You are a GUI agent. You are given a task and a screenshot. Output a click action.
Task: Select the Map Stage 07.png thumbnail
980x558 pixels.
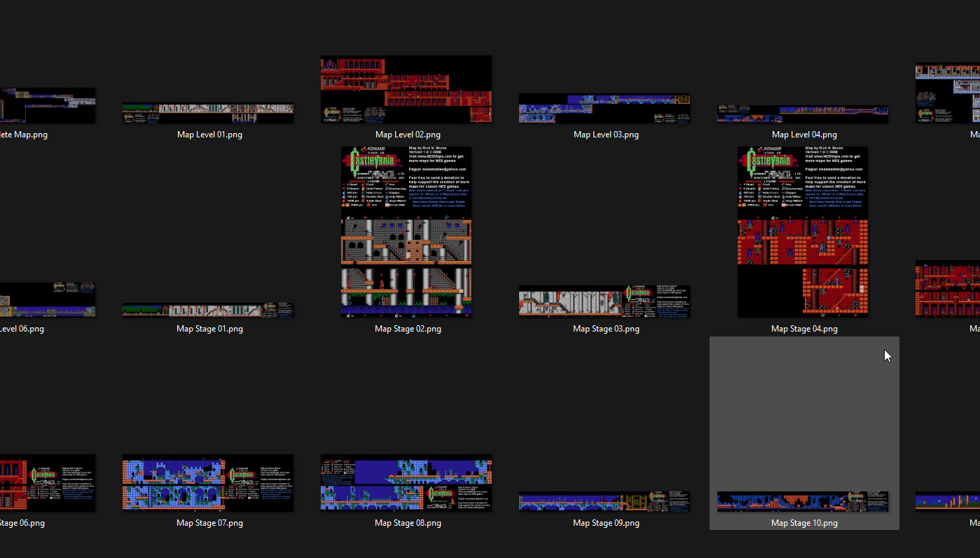coord(208,483)
